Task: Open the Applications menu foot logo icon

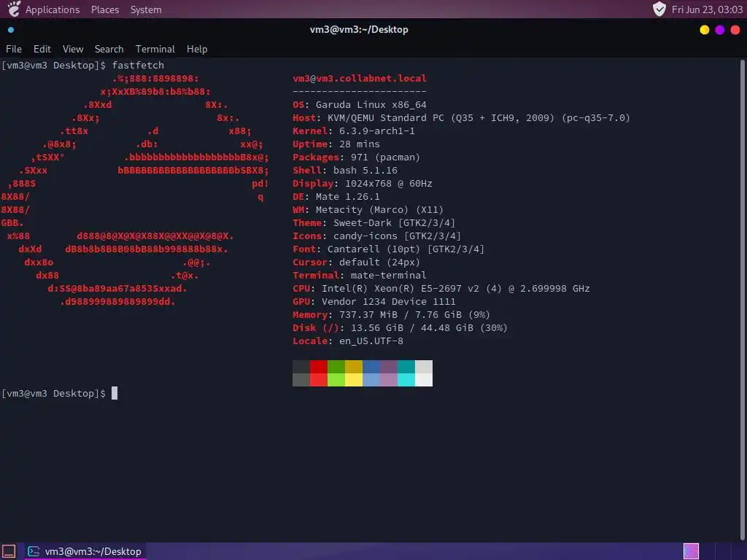Action: pos(15,9)
